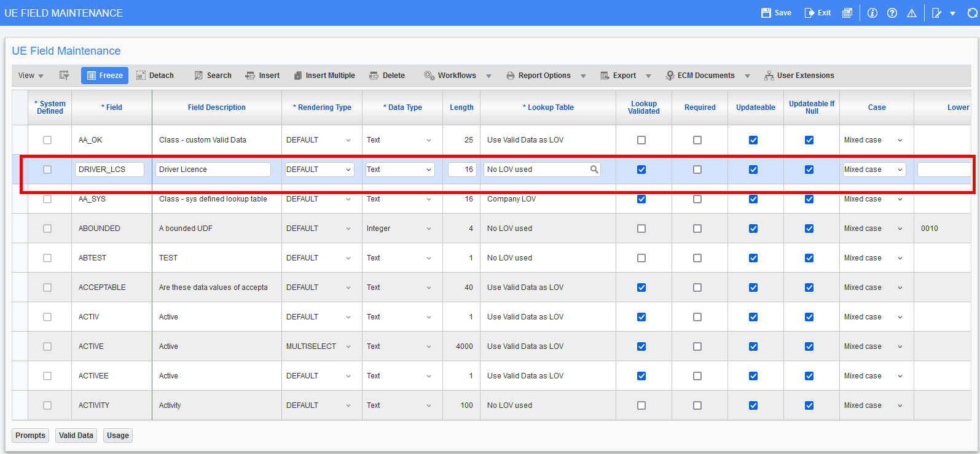Open the information (i) icon
Image resolution: width=980 pixels, height=454 pixels.
(872, 13)
